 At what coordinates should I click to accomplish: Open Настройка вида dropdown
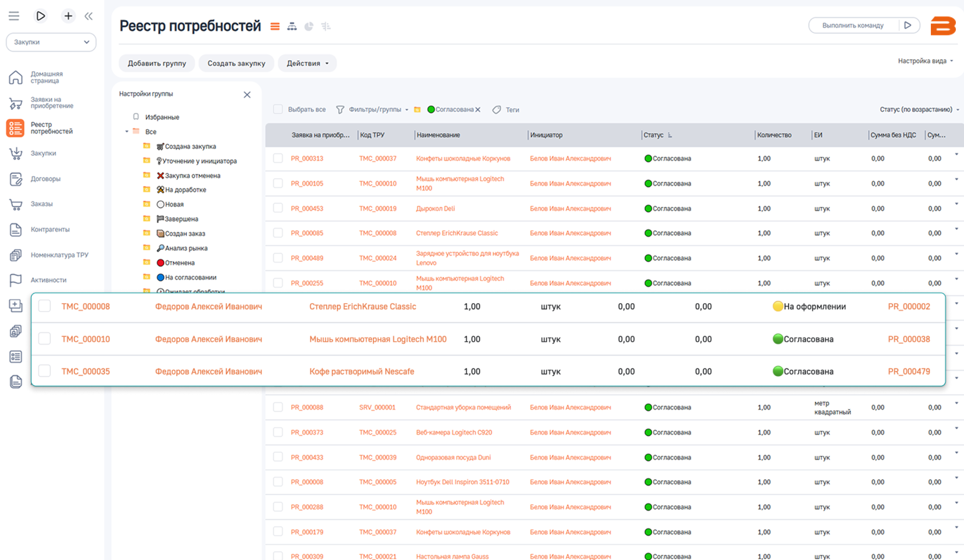click(x=925, y=61)
